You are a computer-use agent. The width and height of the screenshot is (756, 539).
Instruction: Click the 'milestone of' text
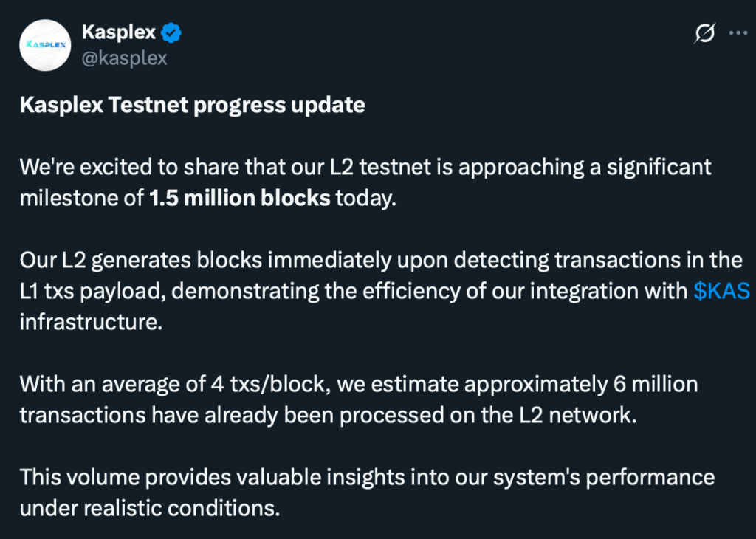coord(81,198)
